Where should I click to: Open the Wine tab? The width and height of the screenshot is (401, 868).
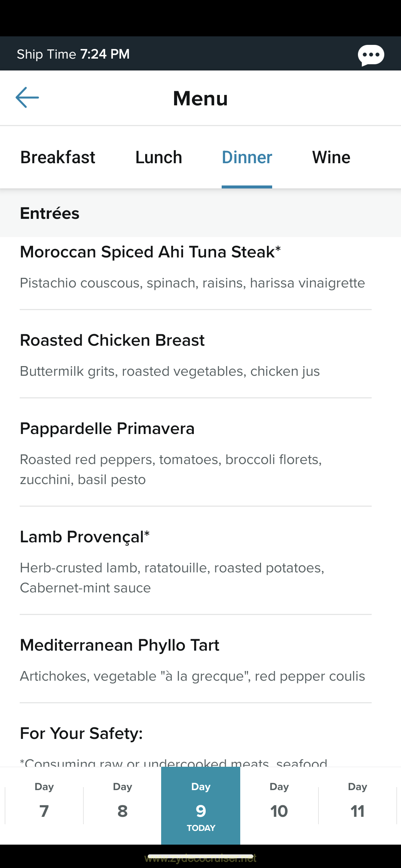pyautogui.click(x=331, y=157)
